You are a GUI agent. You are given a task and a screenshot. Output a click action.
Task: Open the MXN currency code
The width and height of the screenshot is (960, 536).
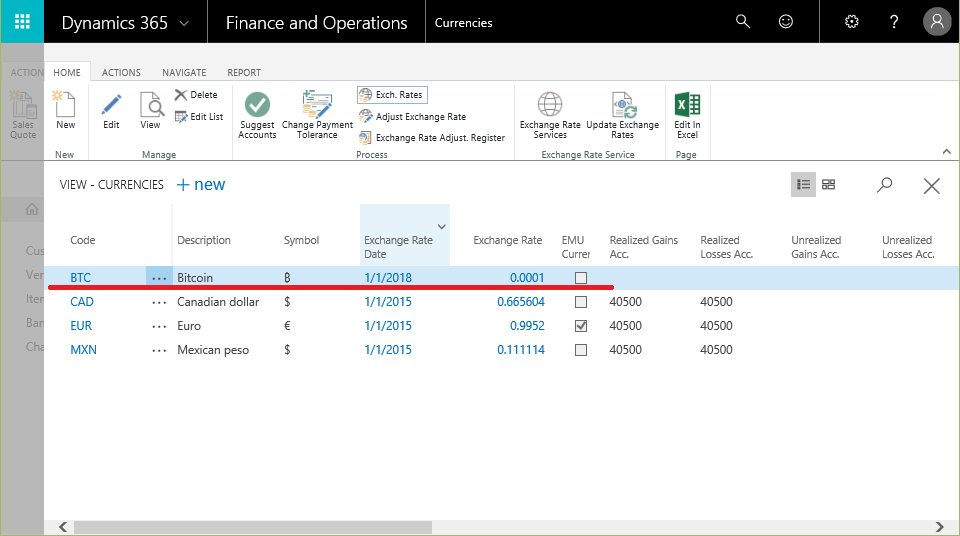click(83, 349)
